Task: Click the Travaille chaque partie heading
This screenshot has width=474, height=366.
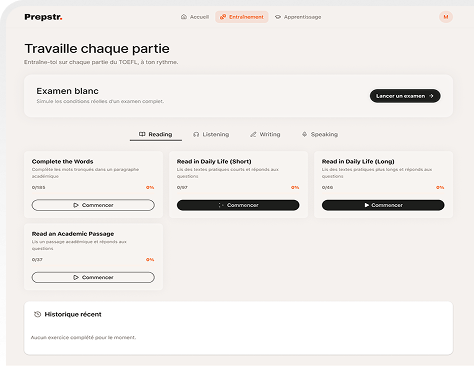Action: (97, 49)
